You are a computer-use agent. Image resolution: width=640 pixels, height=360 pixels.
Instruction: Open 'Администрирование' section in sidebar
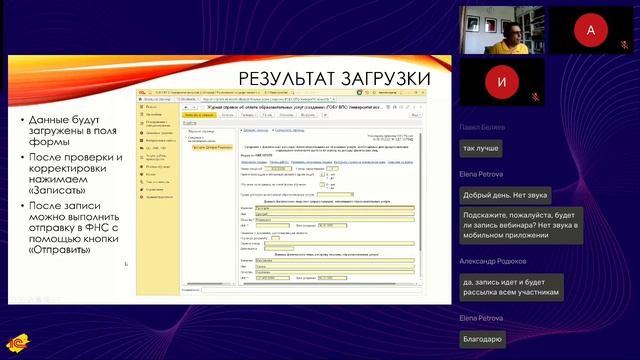(159, 197)
